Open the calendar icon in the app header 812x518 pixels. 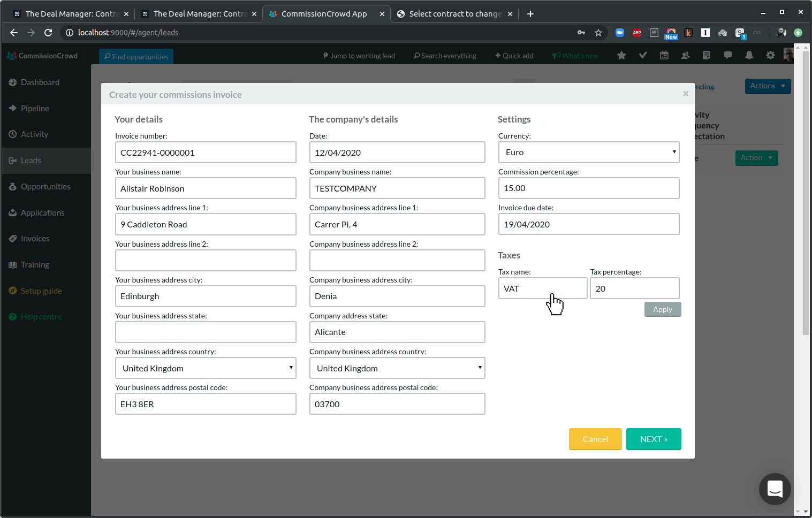(664, 55)
